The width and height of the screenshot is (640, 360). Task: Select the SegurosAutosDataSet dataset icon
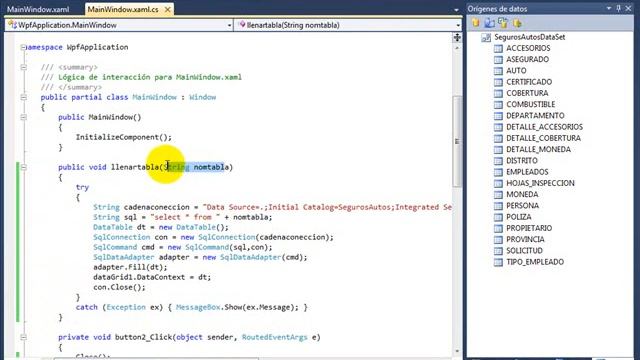[486, 38]
